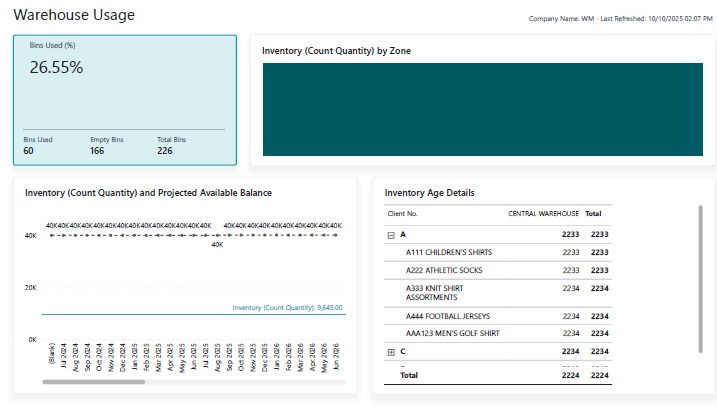Select the A111 CHILDREN'S SHIRTS row
The height and width of the screenshot is (408, 717).
448,253
